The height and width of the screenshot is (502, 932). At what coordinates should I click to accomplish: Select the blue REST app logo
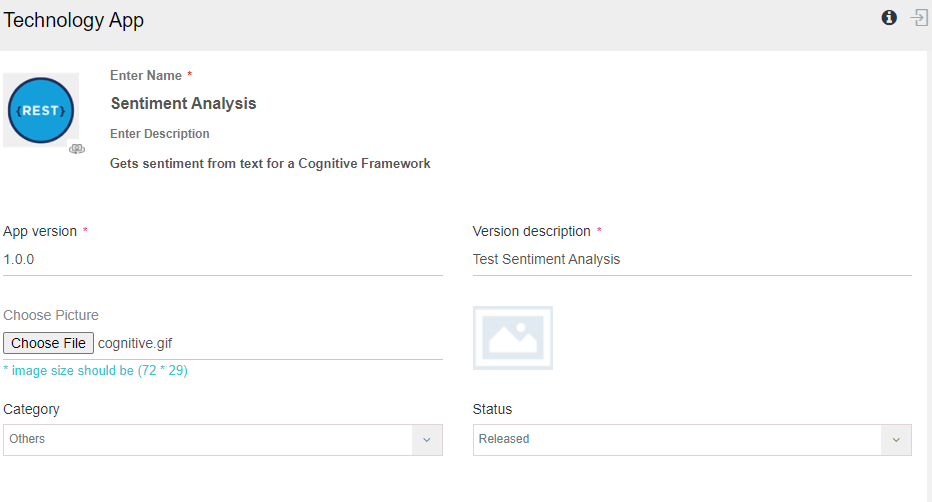pyautogui.click(x=41, y=110)
